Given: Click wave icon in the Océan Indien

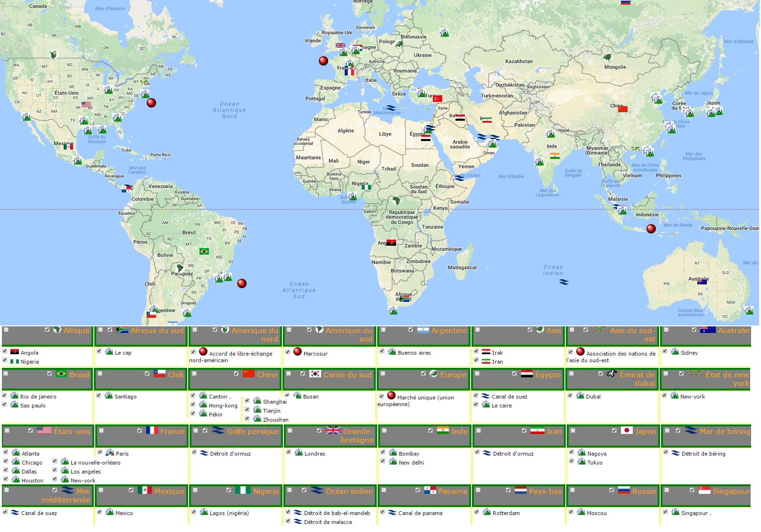Looking at the screenshot, I should coord(564,282).
